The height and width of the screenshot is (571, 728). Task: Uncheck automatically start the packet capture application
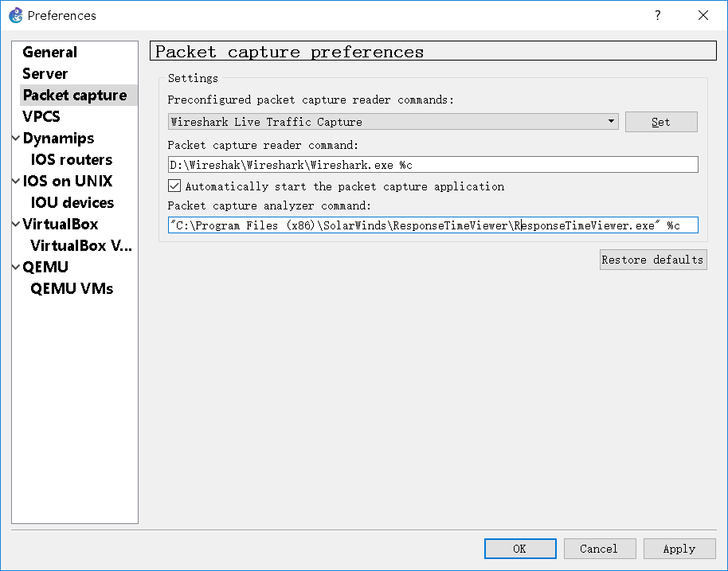pos(174,186)
